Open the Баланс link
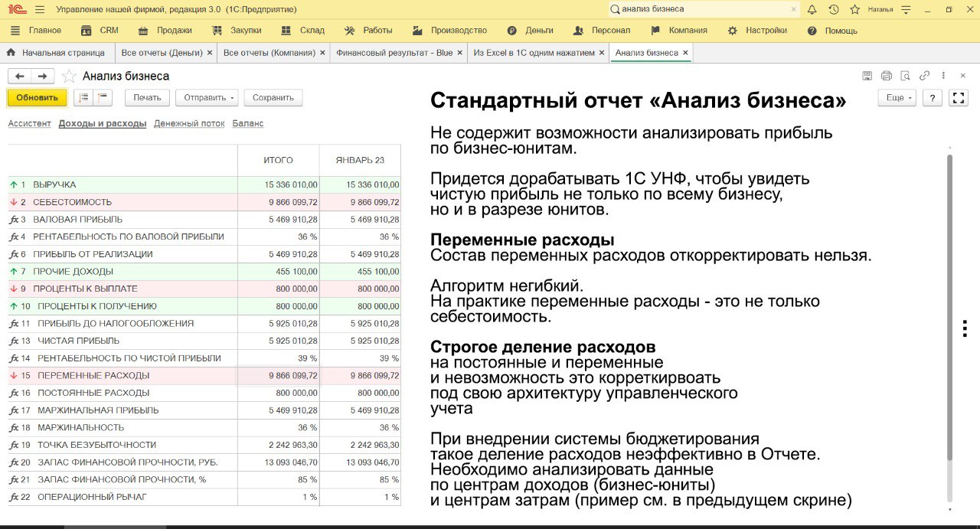This screenshot has height=529, width=980. coord(248,123)
